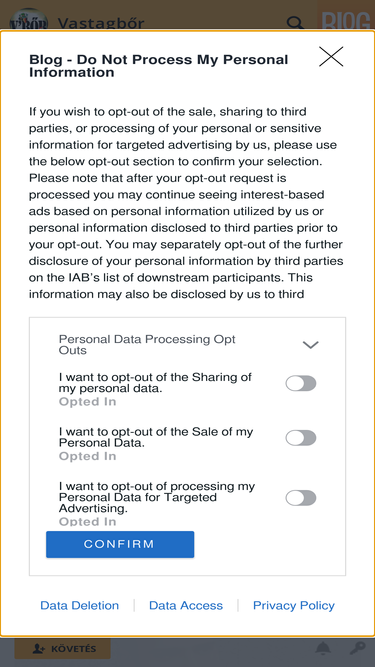Toggle opt-out of Sharing of personal data
The image size is (375, 667).
pos(301,383)
